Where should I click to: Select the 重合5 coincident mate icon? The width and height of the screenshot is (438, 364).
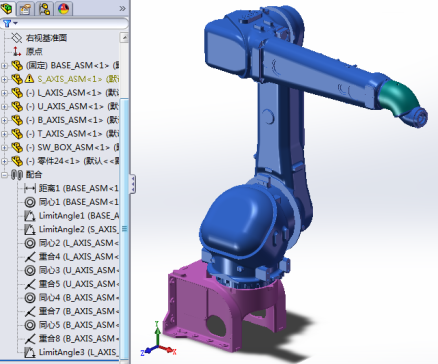(30, 284)
